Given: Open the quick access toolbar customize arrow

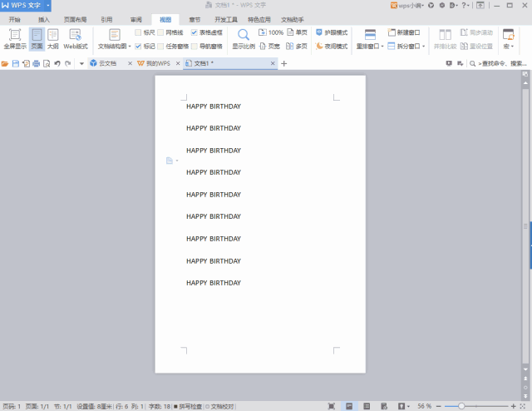Looking at the screenshot, I should coord(81,63).
